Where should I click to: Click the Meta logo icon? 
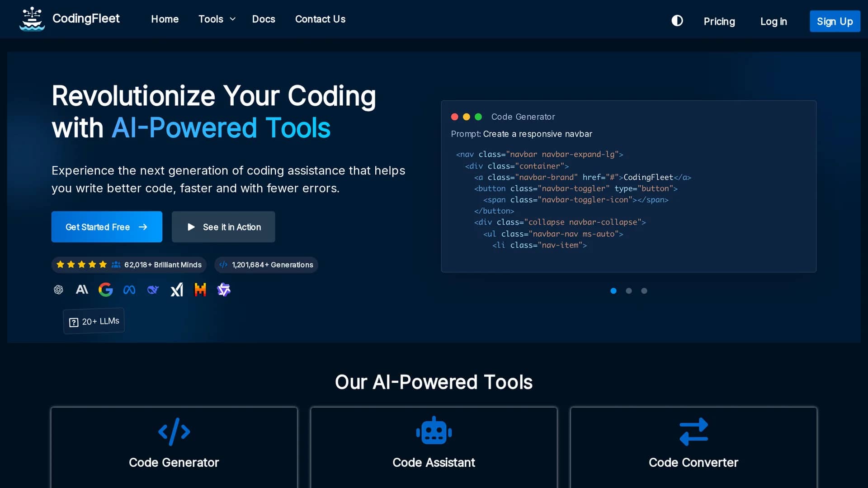pos(129,290)
